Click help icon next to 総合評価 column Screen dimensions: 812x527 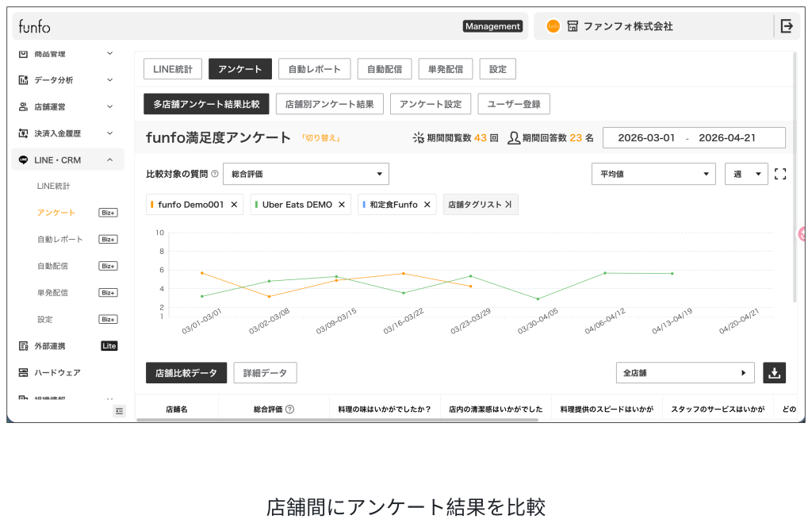pyautogui.click(x=289, y=410)
